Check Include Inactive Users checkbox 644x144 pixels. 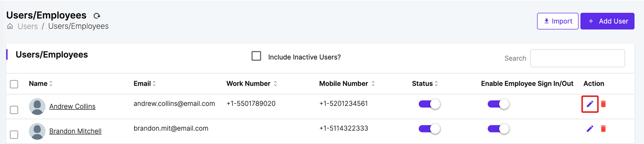pos(256,56)
